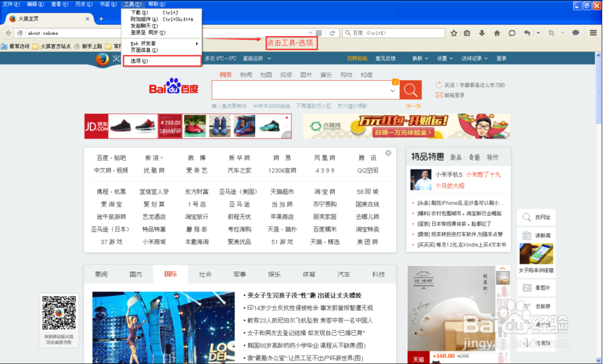
Task: Select 选项 from the open Tools menu
Action: pos(139,60)
